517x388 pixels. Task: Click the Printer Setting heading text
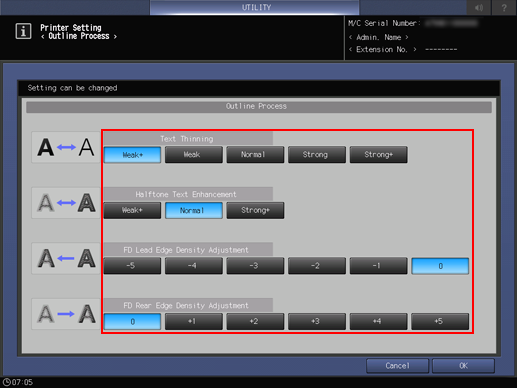coord(71,28)
